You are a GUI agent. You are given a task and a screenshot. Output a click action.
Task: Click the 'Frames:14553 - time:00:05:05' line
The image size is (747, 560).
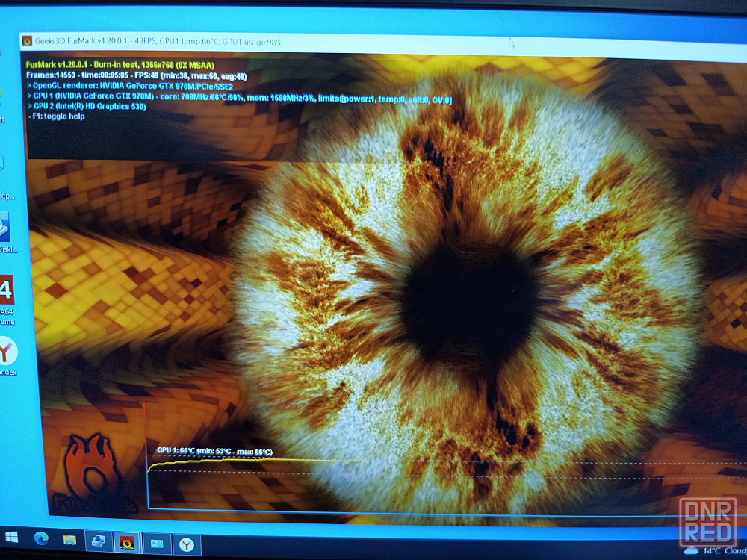136,75
